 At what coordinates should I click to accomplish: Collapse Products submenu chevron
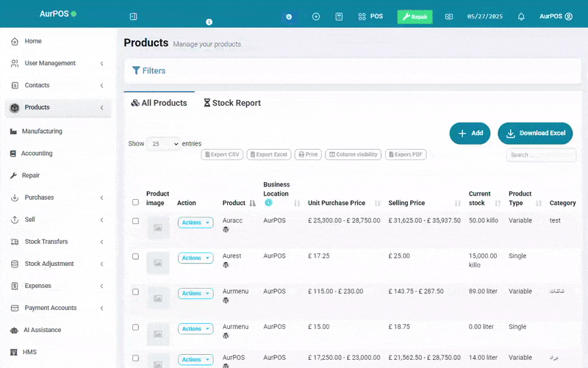[101, 108]
